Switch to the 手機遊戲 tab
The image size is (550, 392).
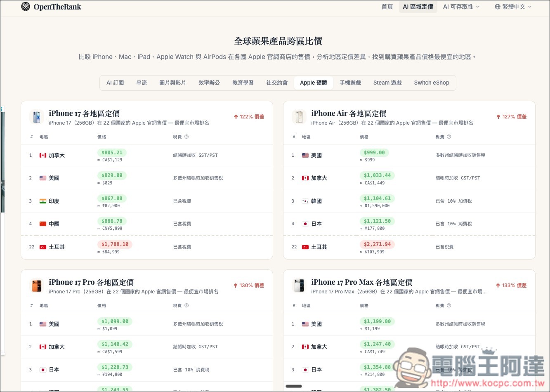(x=350, y=83)
